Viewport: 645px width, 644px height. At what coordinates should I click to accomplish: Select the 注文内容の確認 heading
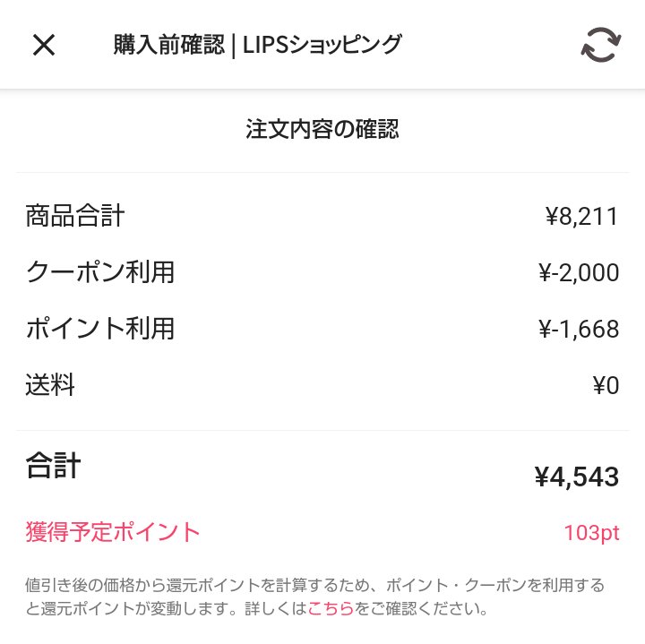click(x=322, y=130)
